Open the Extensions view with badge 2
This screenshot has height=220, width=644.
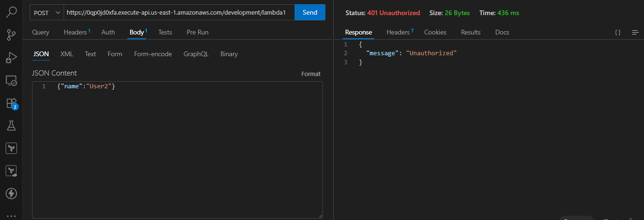pyautogui.click(x=11, y=103)
